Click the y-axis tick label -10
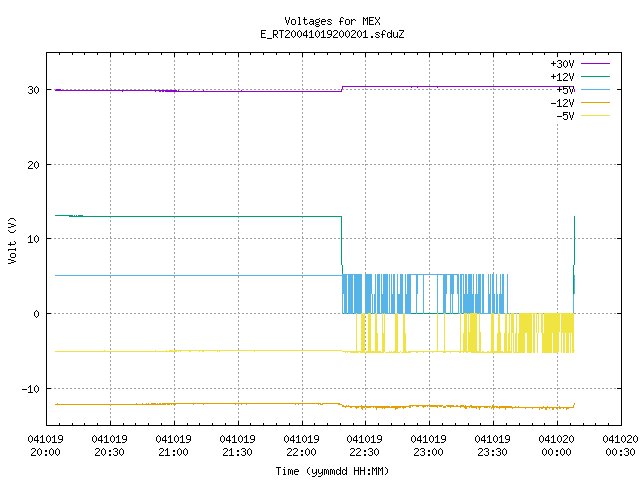 [31, 389]
